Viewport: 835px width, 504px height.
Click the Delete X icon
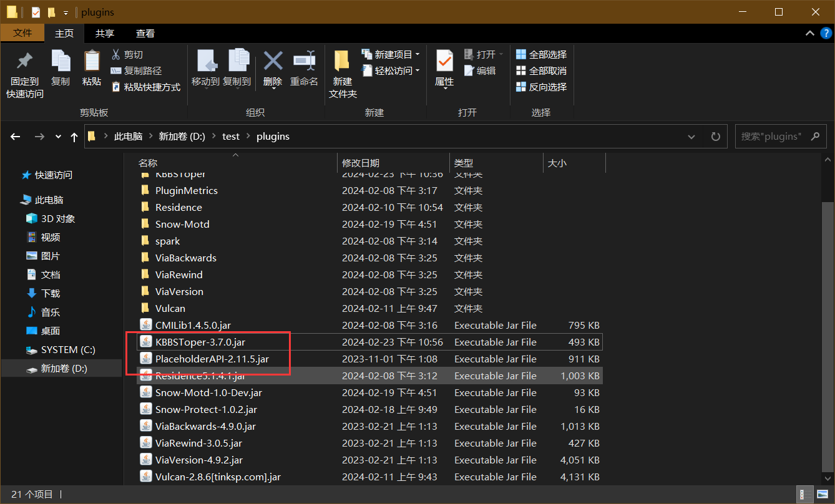[x=273, y=61]
